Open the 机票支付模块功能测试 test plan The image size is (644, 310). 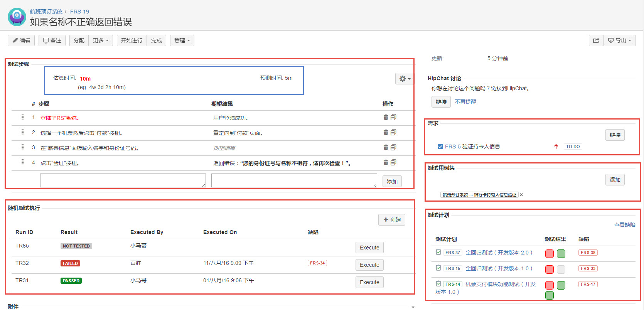pyautogui.click(x=486, y=288)
